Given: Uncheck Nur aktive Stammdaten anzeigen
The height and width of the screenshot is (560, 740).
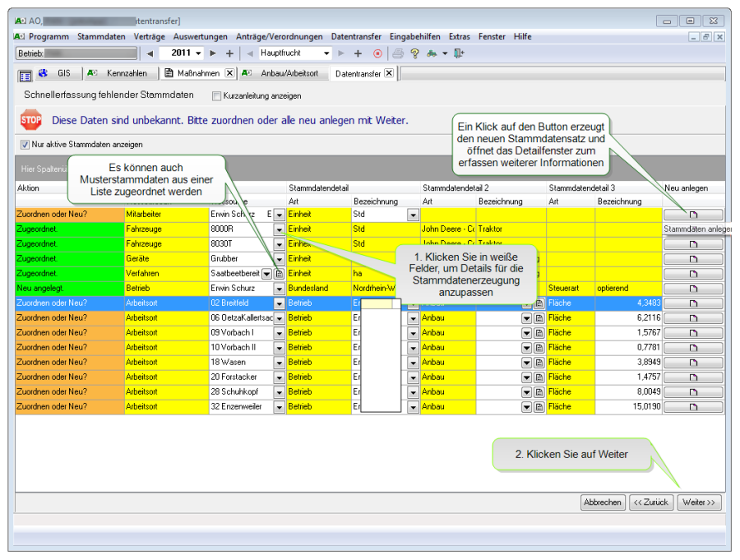Looking at the screenshot, I should [25, 145].
